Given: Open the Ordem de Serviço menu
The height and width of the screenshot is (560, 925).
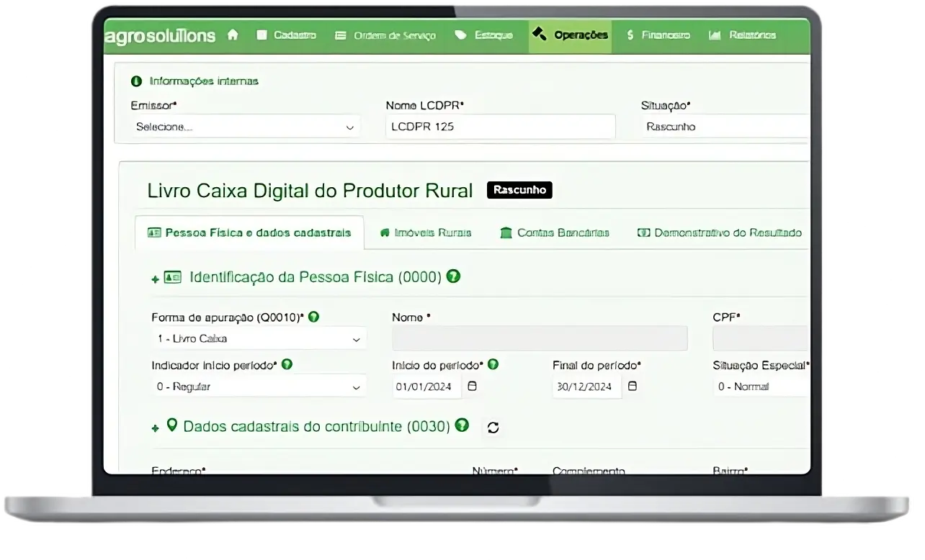Looking at the screenshot, I should pyautogui.click(x=385, y=35).
